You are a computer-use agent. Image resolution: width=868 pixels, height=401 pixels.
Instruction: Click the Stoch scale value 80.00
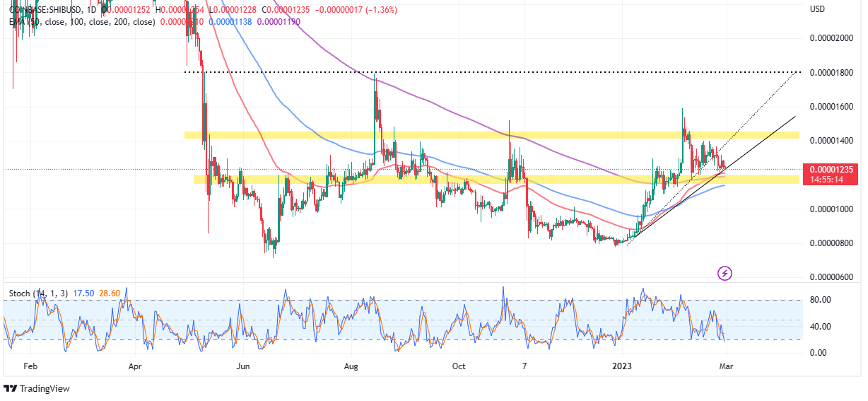pyautogui.click(x=821, y=300)
